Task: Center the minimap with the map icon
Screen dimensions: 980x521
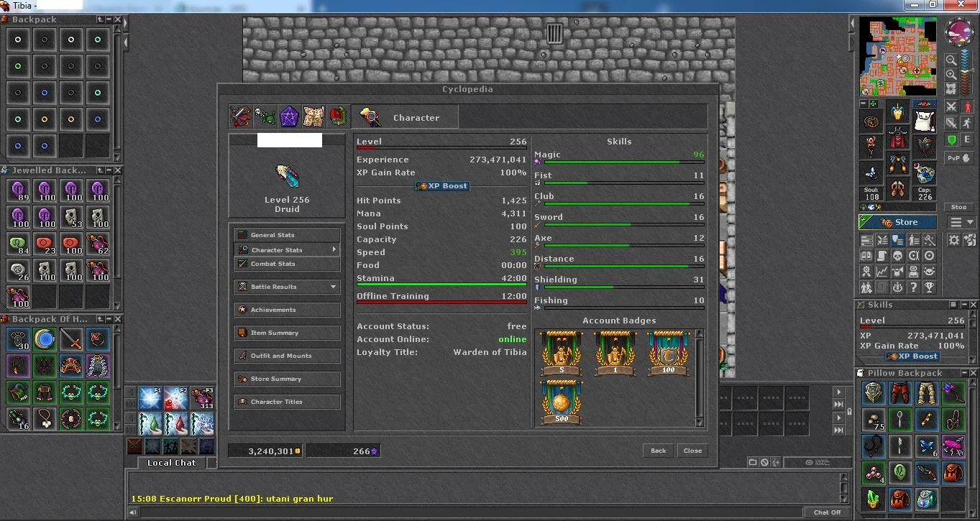Action: [x=951, y=89]
